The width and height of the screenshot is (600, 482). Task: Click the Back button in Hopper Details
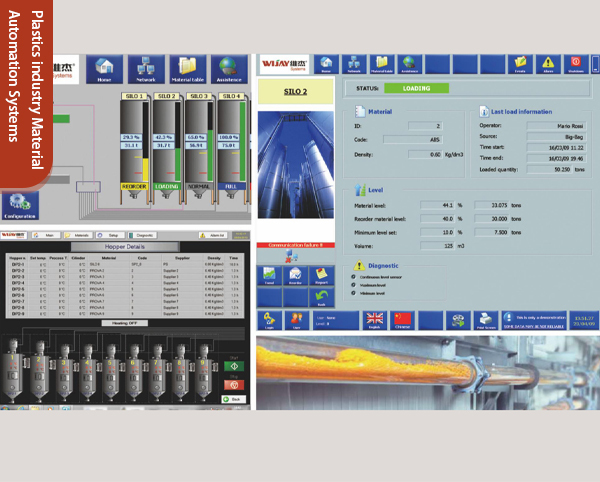tap(233, 399)
